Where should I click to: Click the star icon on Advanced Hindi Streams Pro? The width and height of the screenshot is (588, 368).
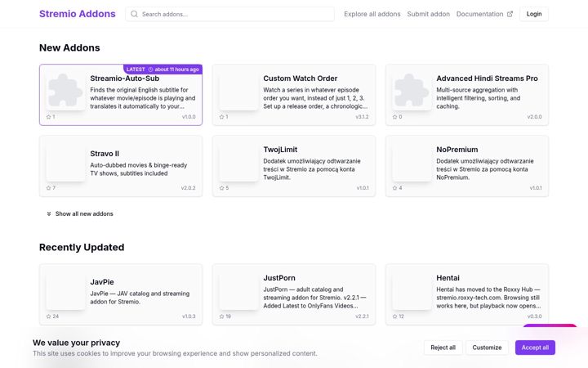pos(395,117)
